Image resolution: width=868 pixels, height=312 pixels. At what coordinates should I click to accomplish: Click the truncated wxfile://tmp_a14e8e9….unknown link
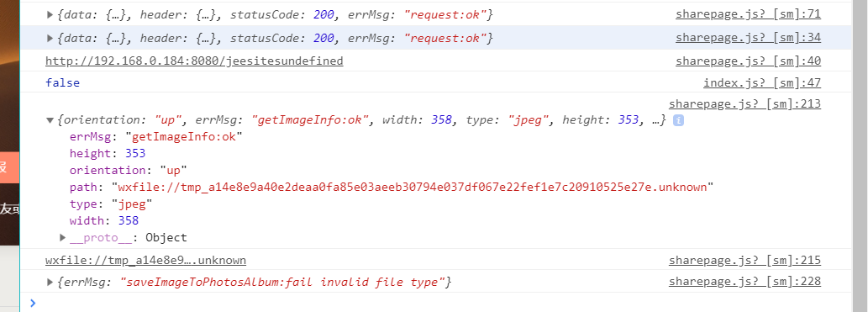pyautogui.click(x=145, y=260)
